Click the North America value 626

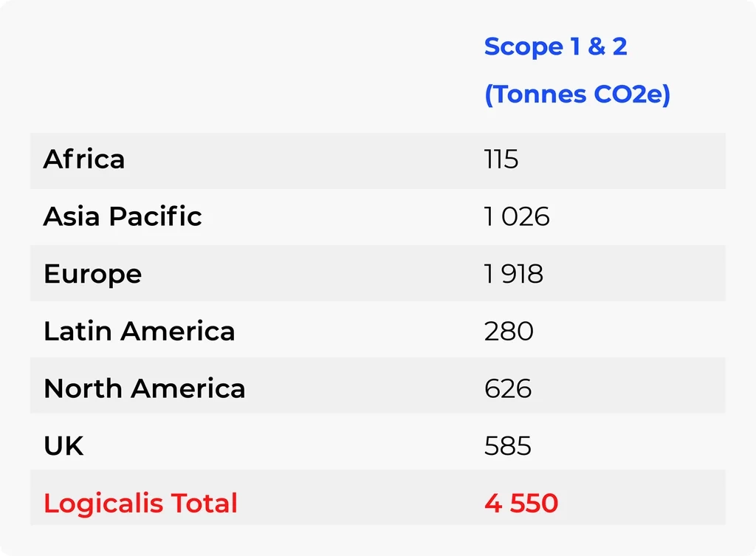click(x=508, y=388)
